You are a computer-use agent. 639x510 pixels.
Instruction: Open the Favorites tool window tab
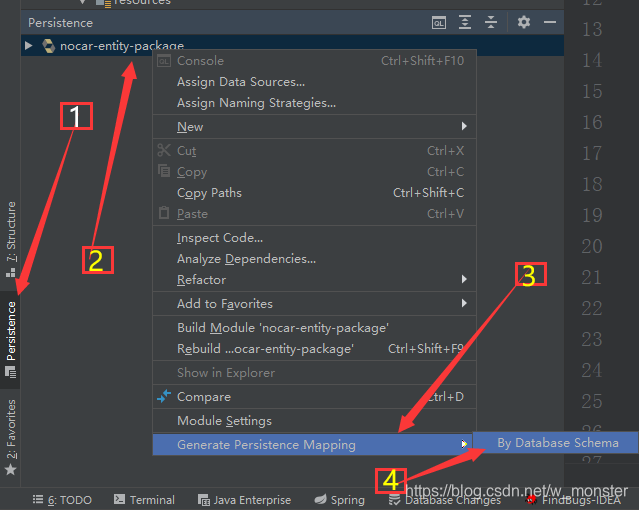click(11, 437)
